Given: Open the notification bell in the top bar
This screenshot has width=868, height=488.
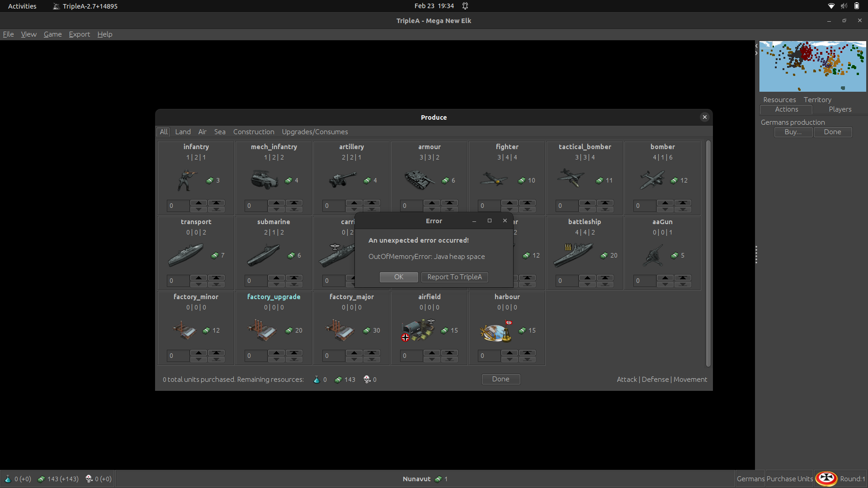Looking at the screenshot, I should tap(465, 6).
